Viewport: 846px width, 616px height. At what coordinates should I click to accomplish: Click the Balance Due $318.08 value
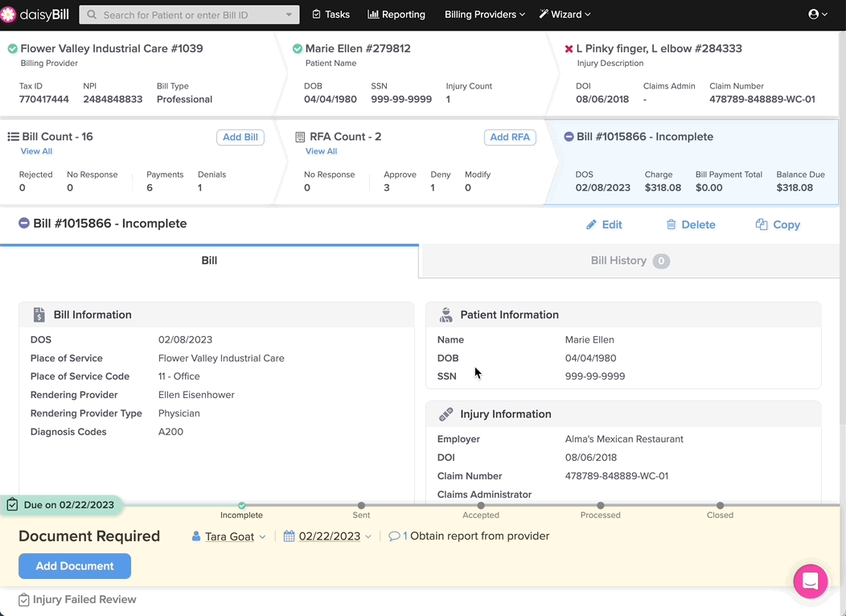795,187
